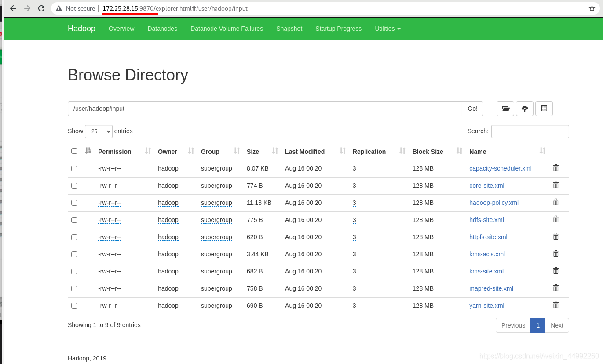This screenshot has height=364, width=603.
Task: Click page 1 in pagination
Action: coord(538,325)
